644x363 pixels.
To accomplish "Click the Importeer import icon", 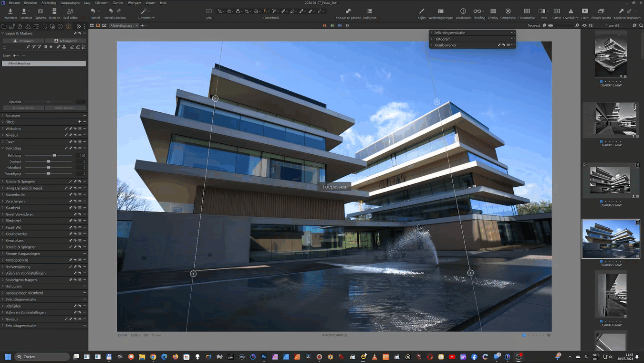I will pyautogui.click(x=10, y=11).
